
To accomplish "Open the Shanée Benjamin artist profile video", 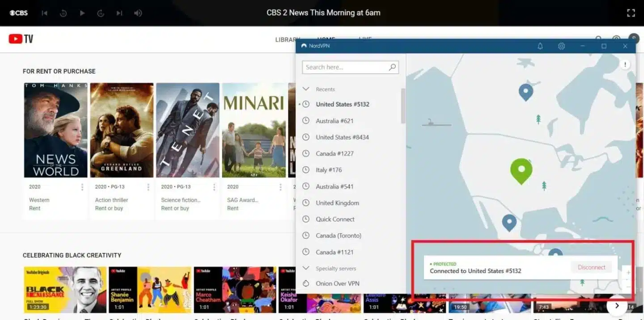I will click(150, 290).
